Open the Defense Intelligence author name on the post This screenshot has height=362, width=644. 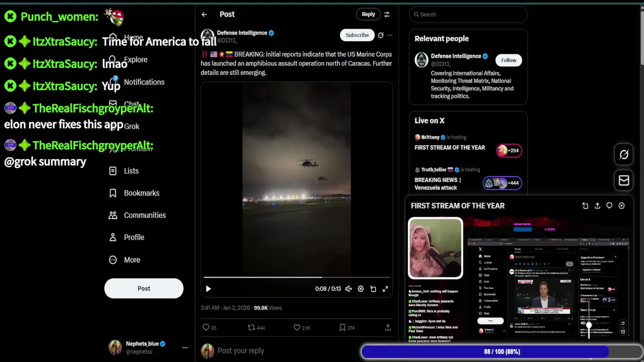pos(242,33)
